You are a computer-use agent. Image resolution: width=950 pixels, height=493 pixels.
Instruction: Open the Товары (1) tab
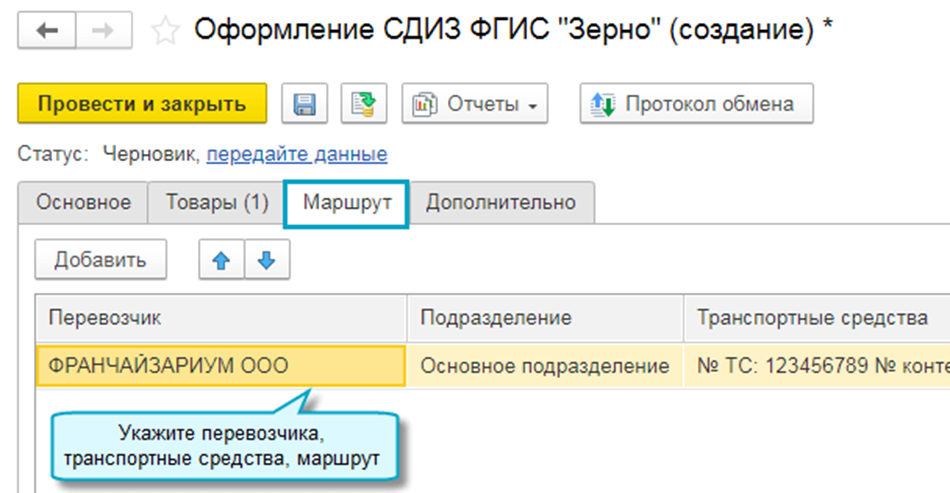coord(216,202)
